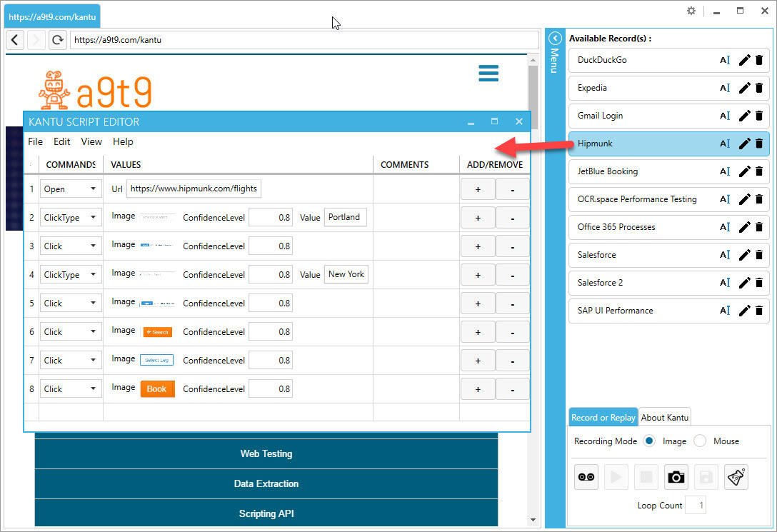The width and height of the screenshot is (777, 532).
Task: Delete the Gmail Login record
Action: click(x=759, y=116)
